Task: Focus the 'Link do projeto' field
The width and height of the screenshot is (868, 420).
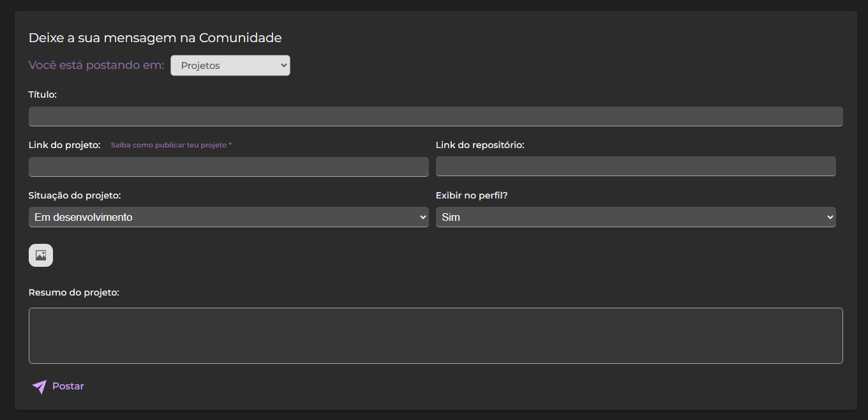Action: tap(228, 167)
